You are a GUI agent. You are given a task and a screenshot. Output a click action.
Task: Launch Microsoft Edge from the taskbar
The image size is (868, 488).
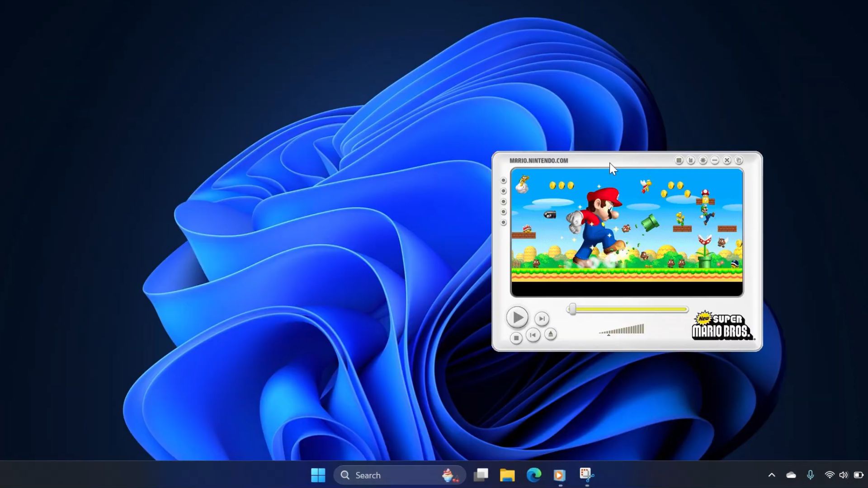[x=534, y=475]
